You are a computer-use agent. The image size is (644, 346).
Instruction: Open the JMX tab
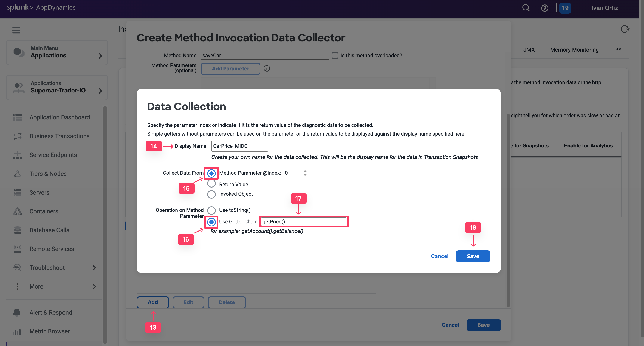pos(529,50)
